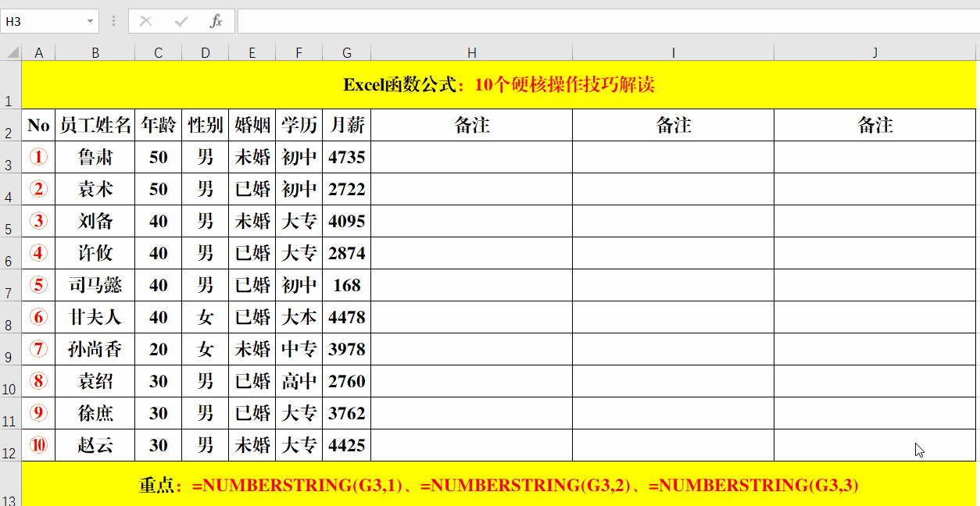The image size is (980, 506).
Task: Select the cell with salary 4735
Action: [x=346, y=157]
